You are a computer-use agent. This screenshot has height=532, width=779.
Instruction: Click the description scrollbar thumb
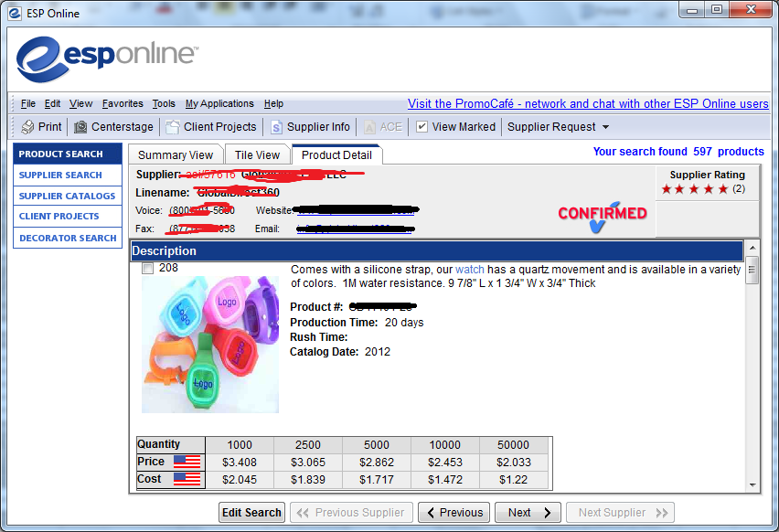tap(752, 270)
